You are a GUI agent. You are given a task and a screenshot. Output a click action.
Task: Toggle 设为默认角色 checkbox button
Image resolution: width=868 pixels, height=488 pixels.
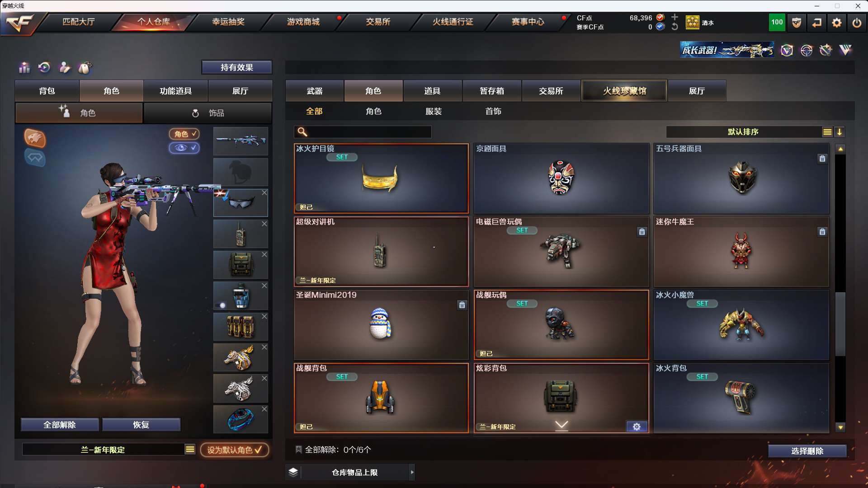point(235,450)
